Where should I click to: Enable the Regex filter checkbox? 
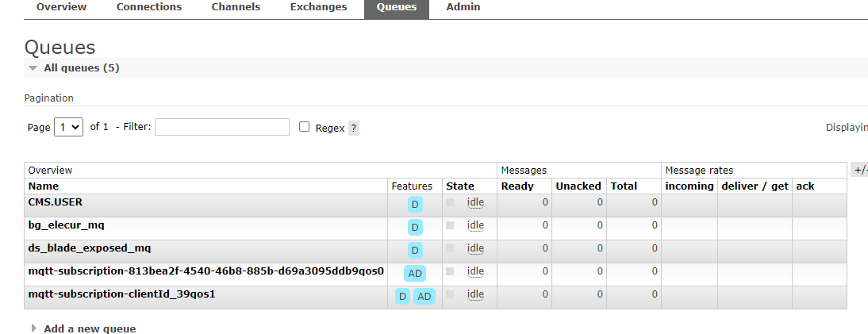tap(304, 127)
